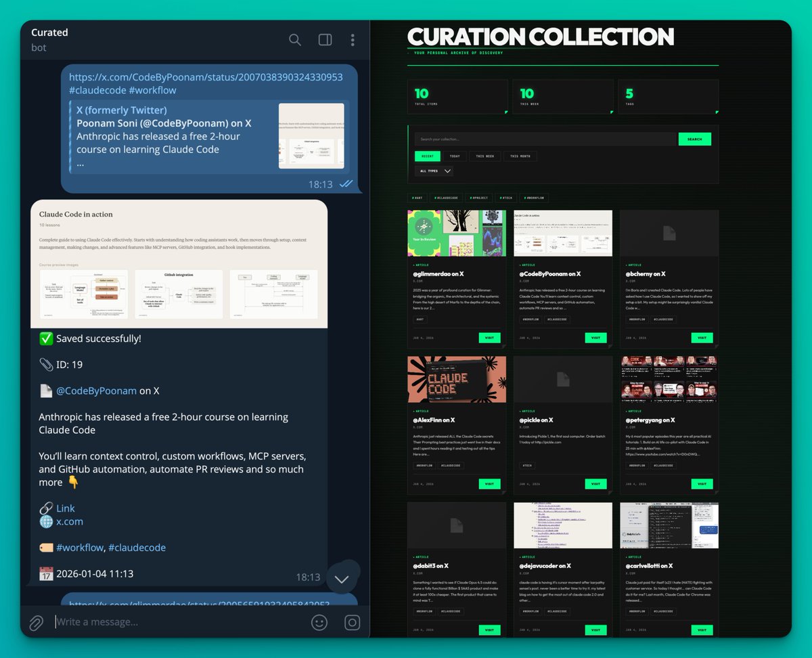
Task: Toggle the RECENT time filter
Action: [428, 156]
